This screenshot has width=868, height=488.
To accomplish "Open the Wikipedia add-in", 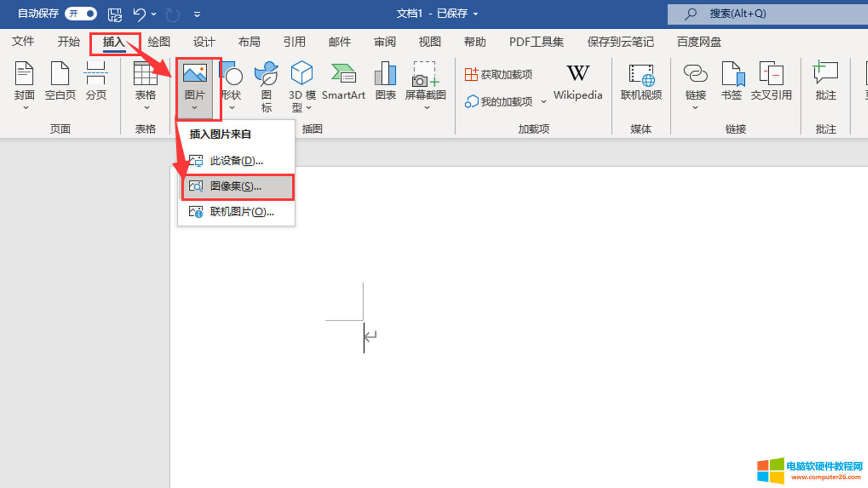I will (578, 82).
